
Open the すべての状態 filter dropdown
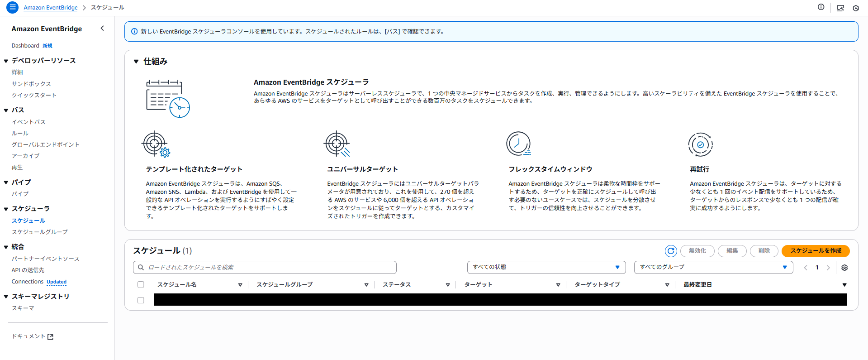546,267
